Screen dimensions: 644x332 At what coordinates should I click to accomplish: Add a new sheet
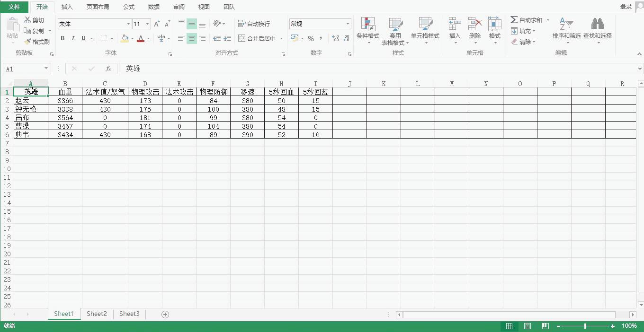165,314
